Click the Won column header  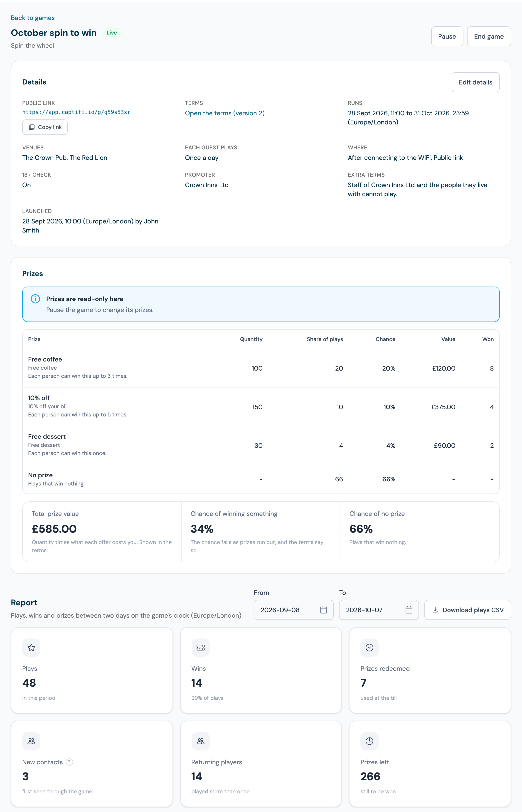[x=488, y=339]
